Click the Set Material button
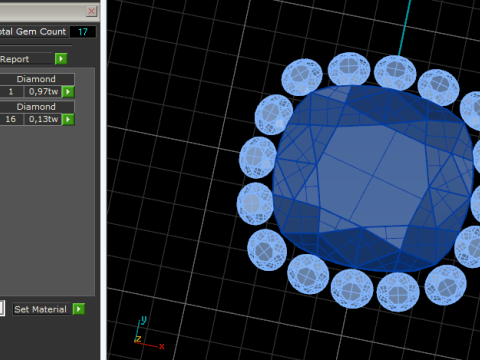This screenshot has height=360, width=480. click(41, 309)
